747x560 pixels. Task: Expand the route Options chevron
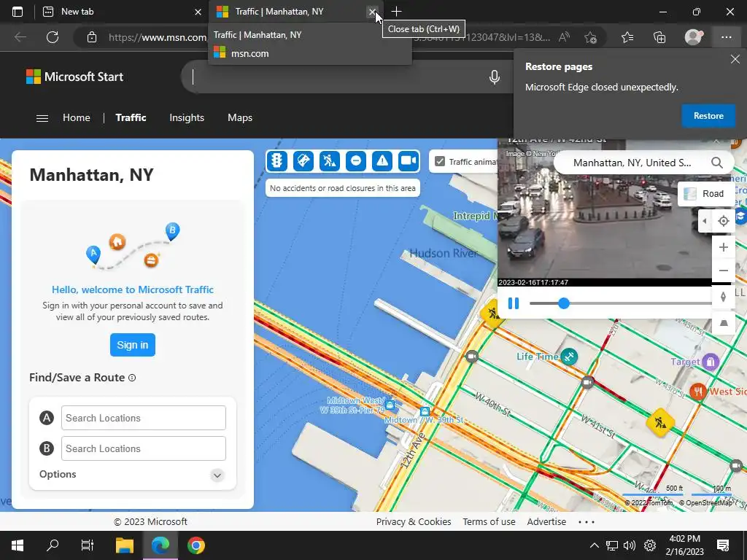point(217,475)
